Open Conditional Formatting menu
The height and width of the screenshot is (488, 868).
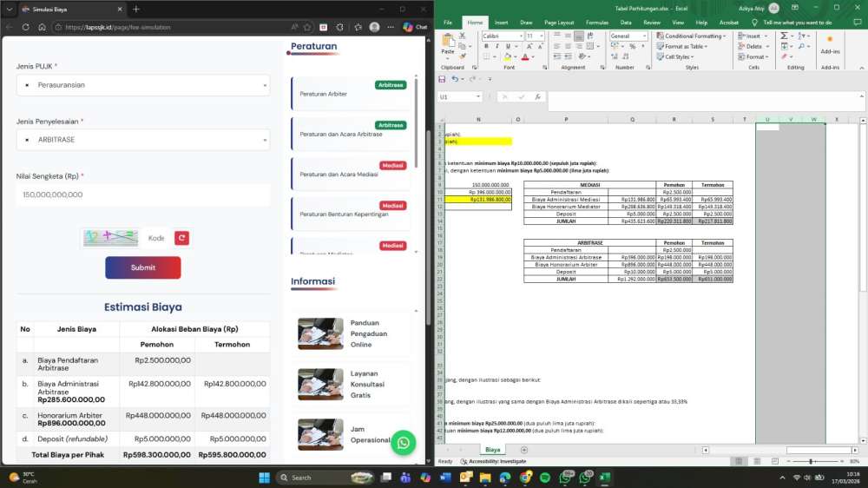tap(691, 36)
